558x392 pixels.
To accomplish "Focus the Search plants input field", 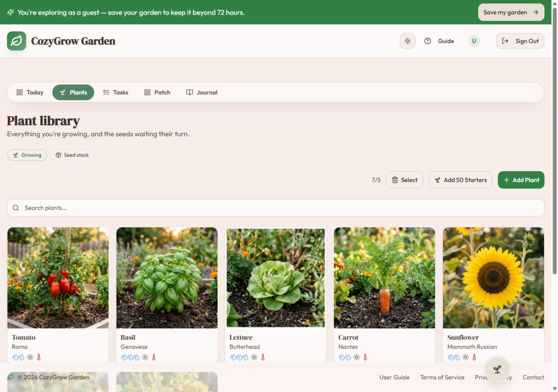I will click(276, 208).
